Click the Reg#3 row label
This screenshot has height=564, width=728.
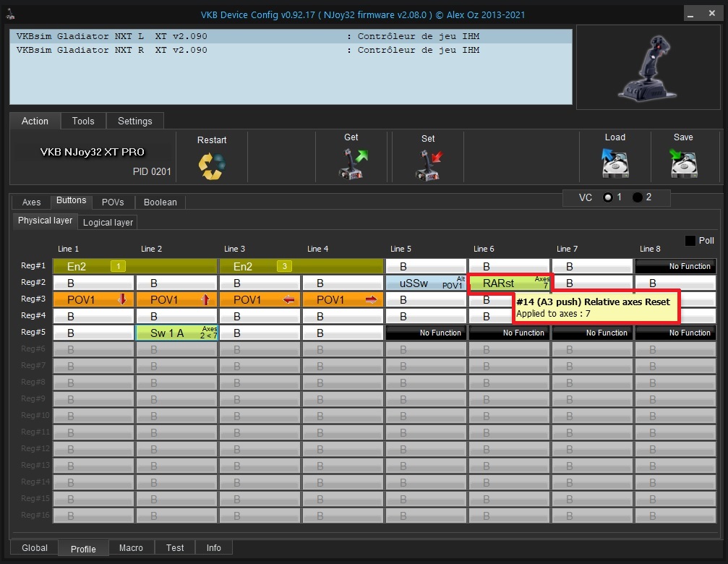[x=33, y=299]
